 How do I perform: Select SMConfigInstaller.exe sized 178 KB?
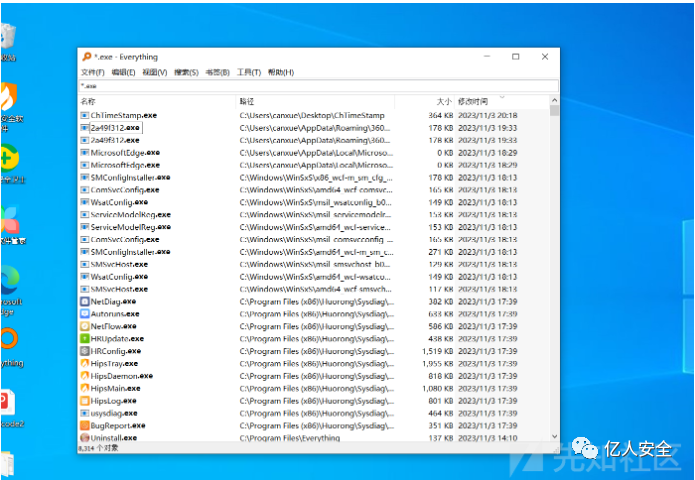pos(130,177)
